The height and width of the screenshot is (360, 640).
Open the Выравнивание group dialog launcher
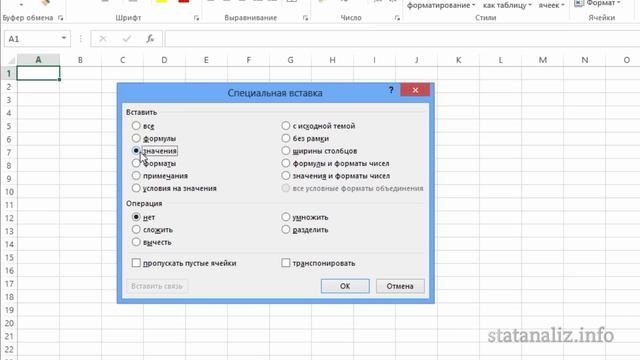click(305, 18)
